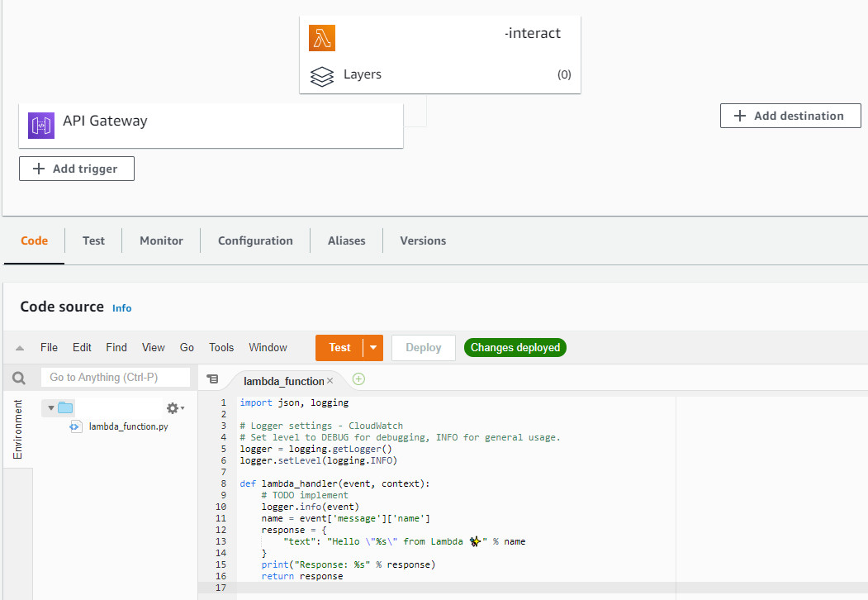Click the 'def lambda_handler' code line
Screen dimensions: 868x600
[334, 483]
